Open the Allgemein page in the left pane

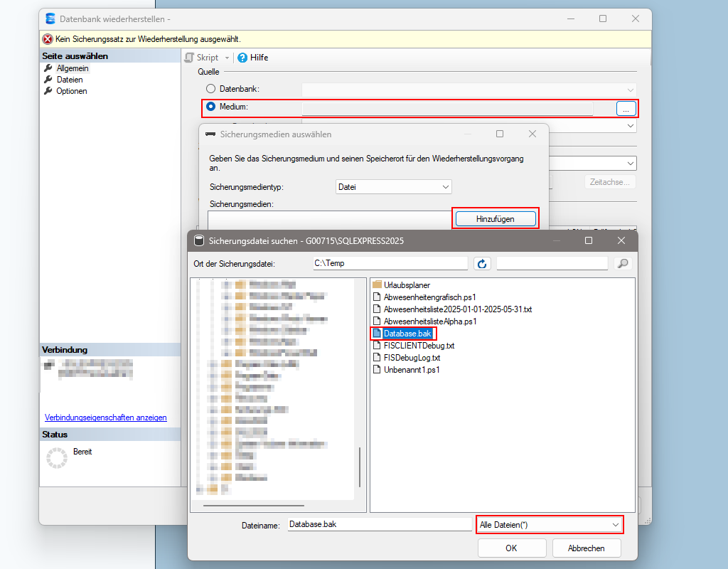(x=73, y=68)
